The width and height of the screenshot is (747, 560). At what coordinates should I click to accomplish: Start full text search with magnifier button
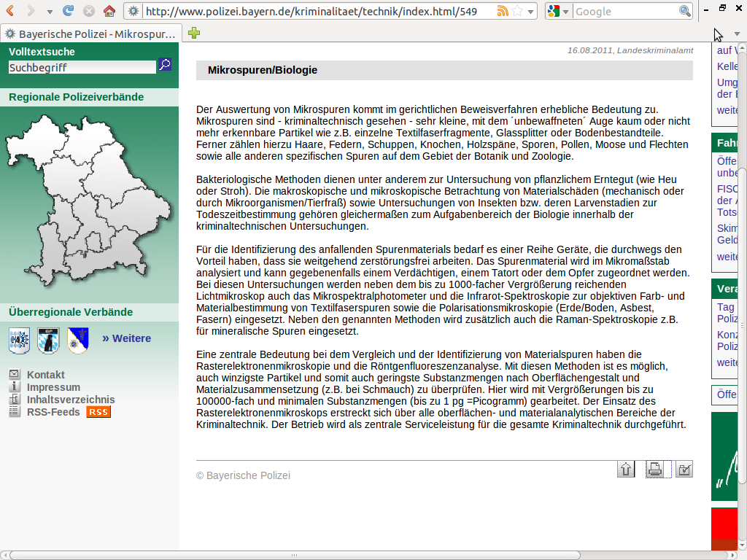pyautogui.click(x=165, y=64)
